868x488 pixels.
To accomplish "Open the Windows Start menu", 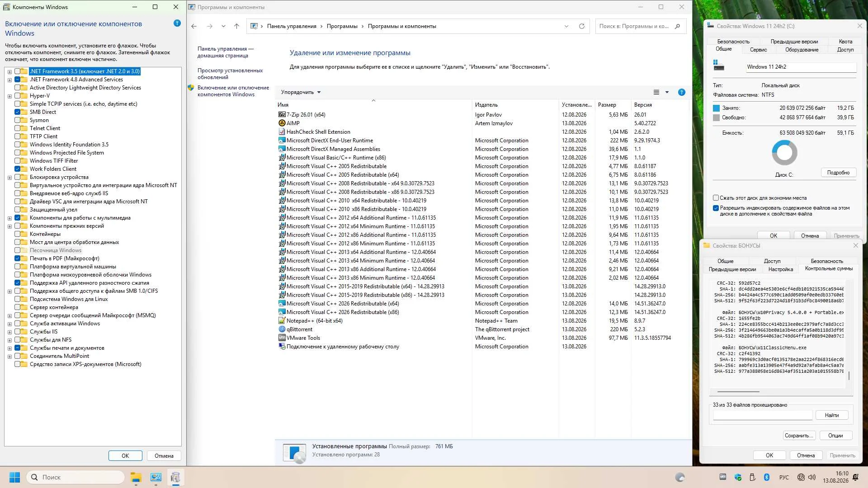I will click(x=14, y=477).
